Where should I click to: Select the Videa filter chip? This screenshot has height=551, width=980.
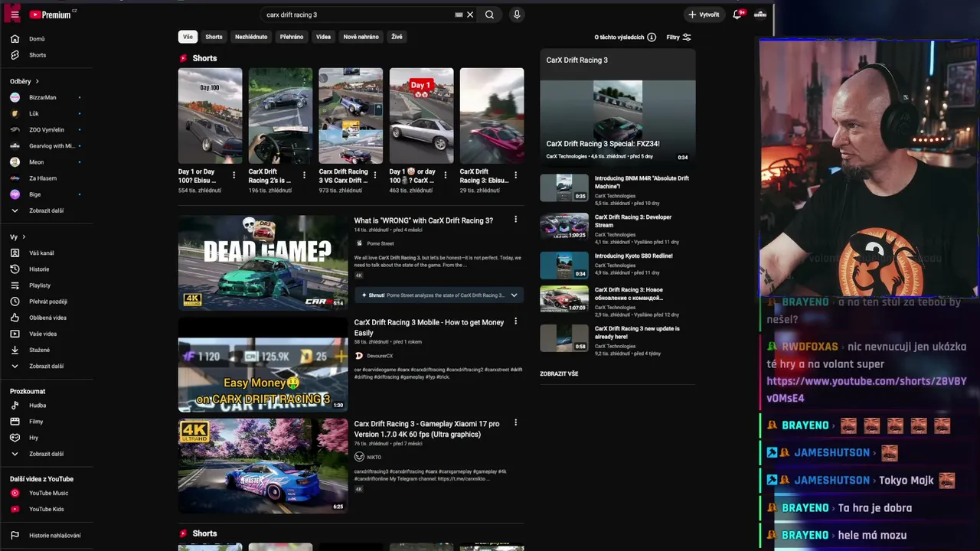coord(324,37)
